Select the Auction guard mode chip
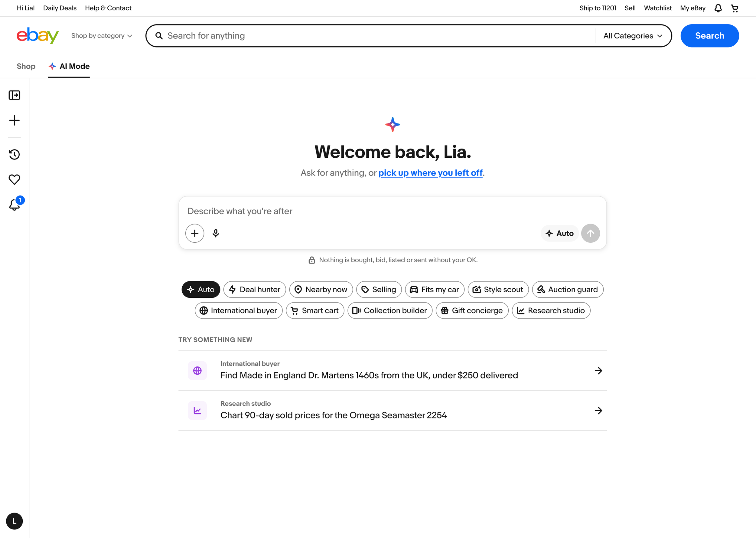This screenshot has width=756, height=538. pos(567,290)
